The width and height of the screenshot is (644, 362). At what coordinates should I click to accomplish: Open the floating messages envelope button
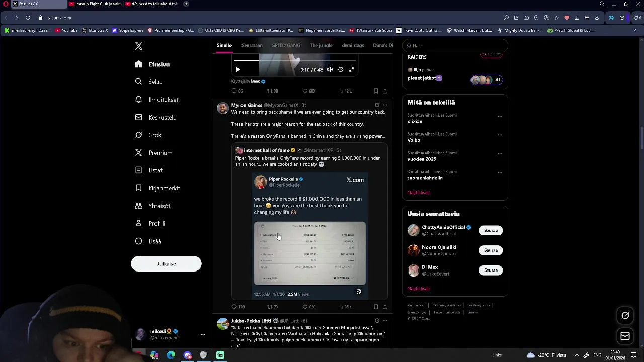click(x=625, y=336)
